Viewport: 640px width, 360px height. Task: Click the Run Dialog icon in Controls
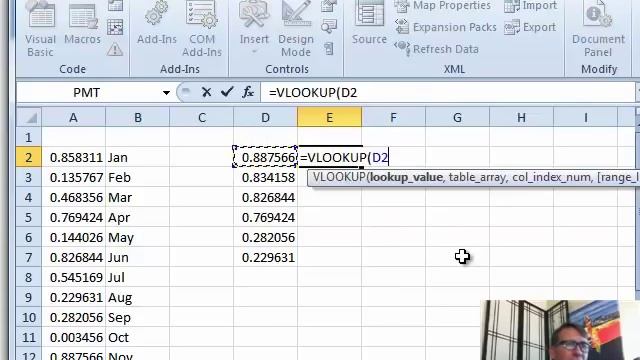(x=329, y=49)
